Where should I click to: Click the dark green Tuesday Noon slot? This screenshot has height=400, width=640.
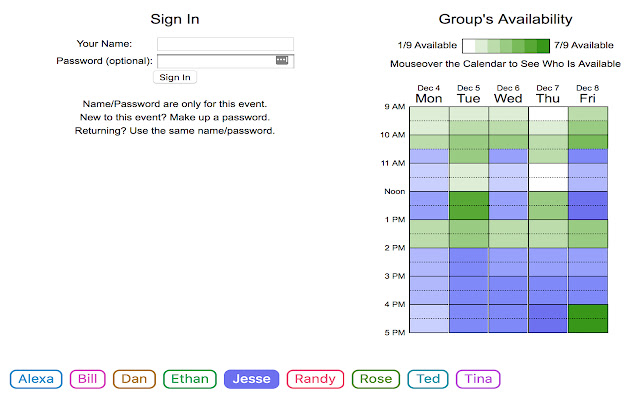pyautogui.click(x=469, y=205)
